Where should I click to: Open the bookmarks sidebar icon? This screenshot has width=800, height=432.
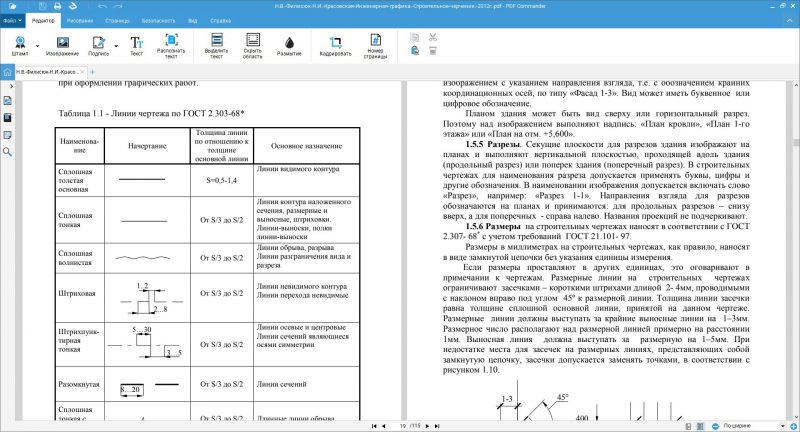pos(7,118)
